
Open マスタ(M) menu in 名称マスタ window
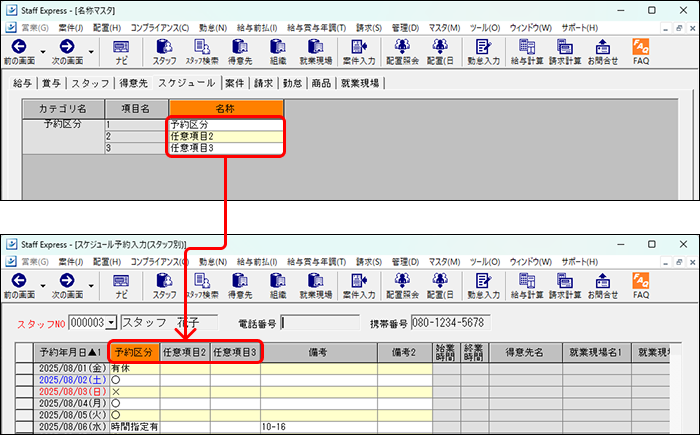[x=444, y=28]
